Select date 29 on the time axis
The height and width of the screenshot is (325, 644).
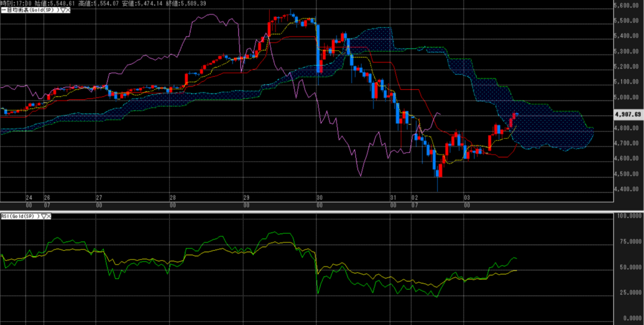246,197
